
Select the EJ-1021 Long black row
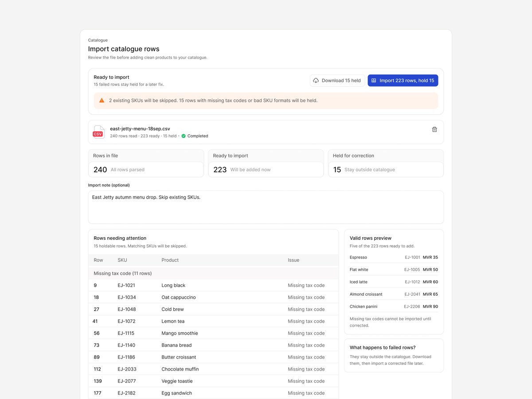coord(213,286)
